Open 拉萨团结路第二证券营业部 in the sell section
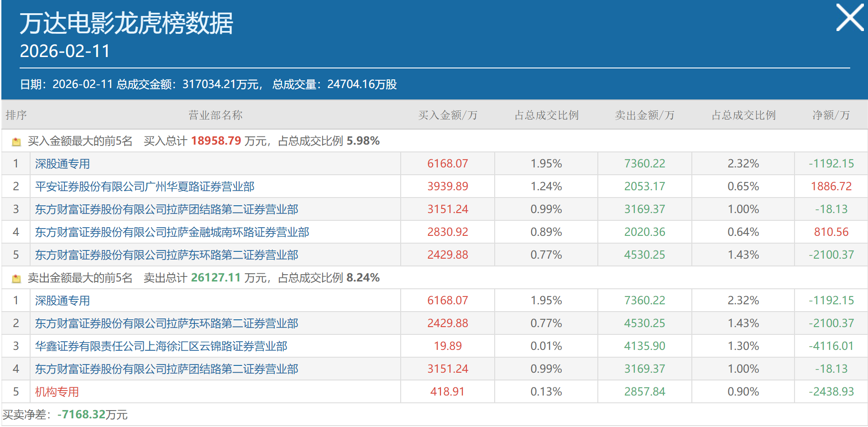 pyautogui.click(x=167, y=369)
